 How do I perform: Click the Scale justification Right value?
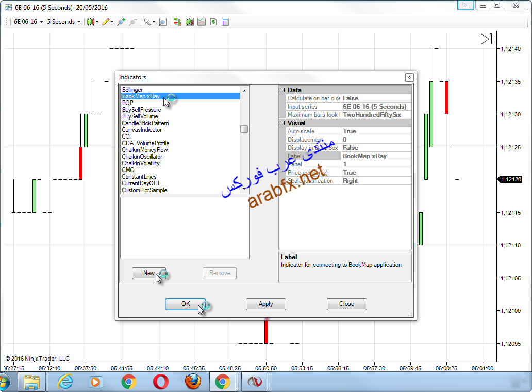(376, 181)
